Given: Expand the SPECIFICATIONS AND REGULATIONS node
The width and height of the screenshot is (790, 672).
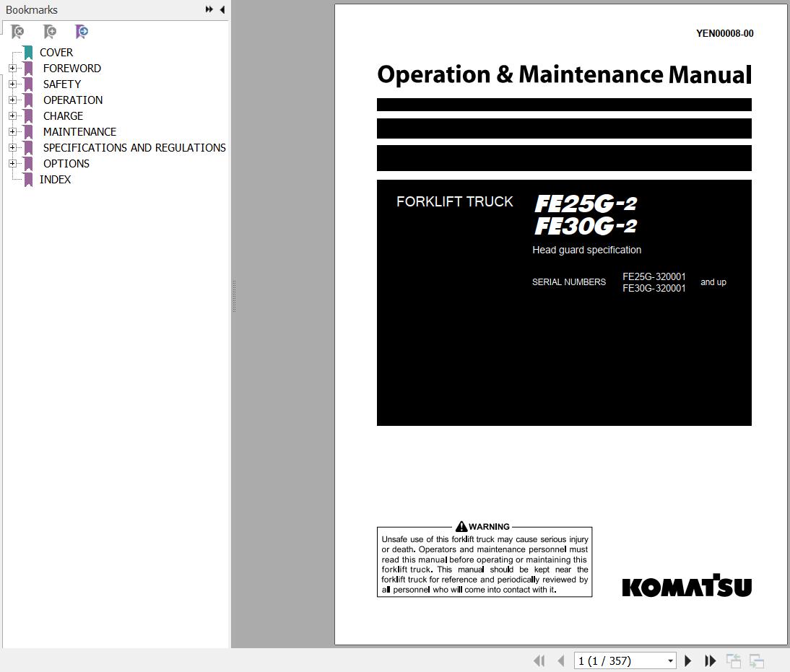Looking at the screenshot, I should (12, 147).
